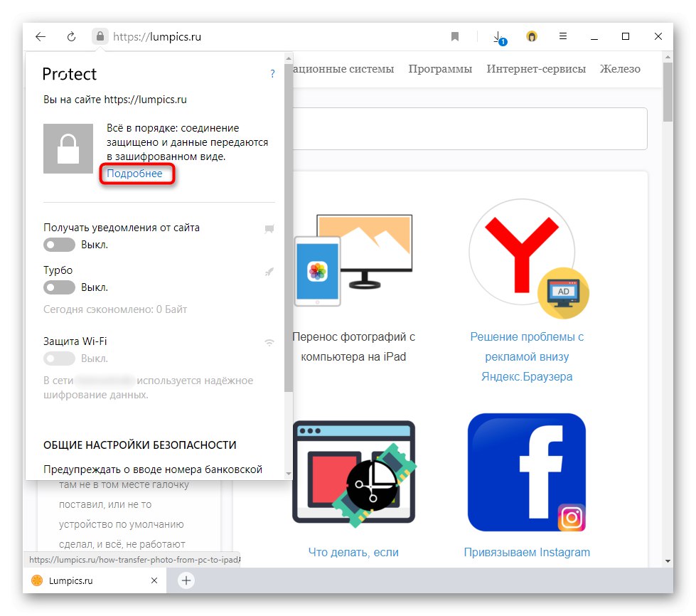Click the page scroll down arrow
696x616 pixels.
[668, 561]
